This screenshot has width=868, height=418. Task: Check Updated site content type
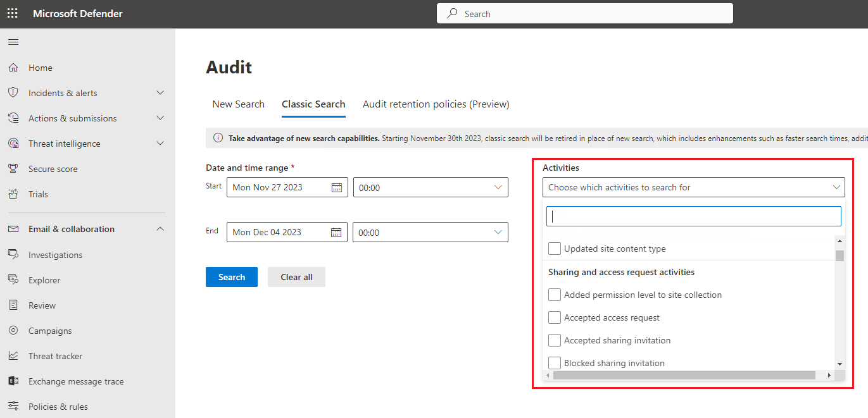[555, 249]
